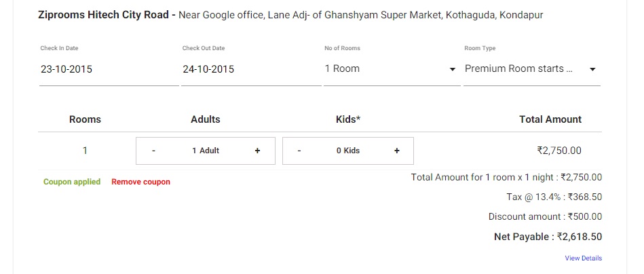Click the Discount amount line
The width and height of the screenshot is (644, 274).
(545, 217)
